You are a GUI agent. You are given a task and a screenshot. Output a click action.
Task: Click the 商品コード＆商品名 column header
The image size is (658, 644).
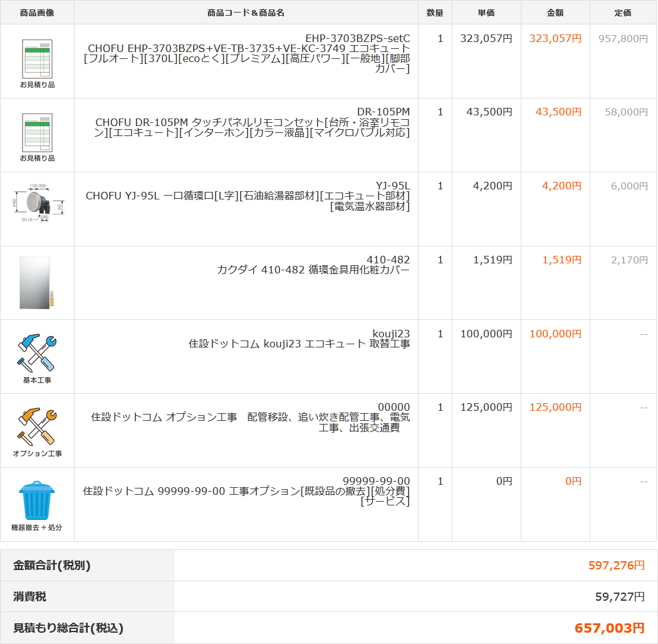tap(246, 13)
